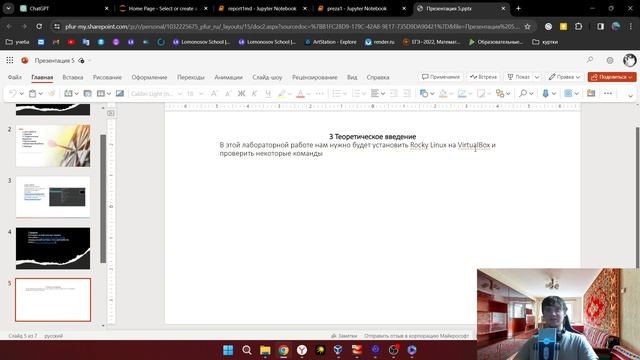Increase the font size
The height and width of the screenshot is (360, 640).
(x=214, y=93)
